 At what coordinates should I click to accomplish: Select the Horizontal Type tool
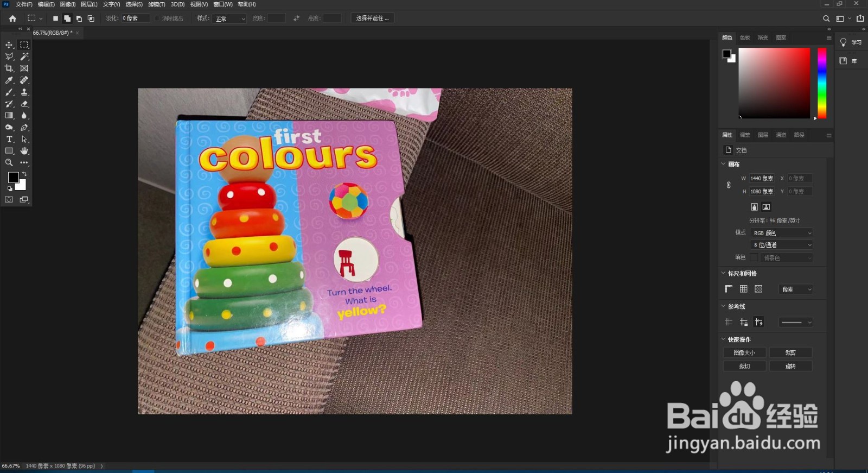(x=9, y=140)
